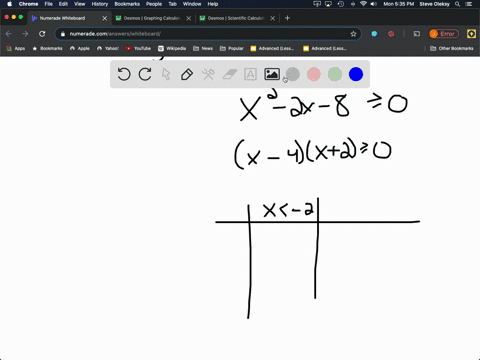480x360 pixels.
Task: Redo the whiteboard stroke
Action: pos(145,74)
